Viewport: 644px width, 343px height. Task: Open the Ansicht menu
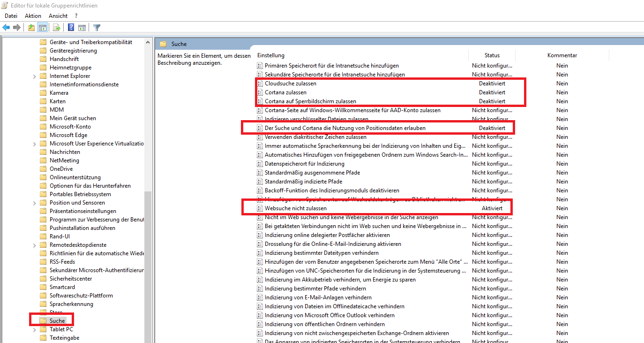coord(58,16)
